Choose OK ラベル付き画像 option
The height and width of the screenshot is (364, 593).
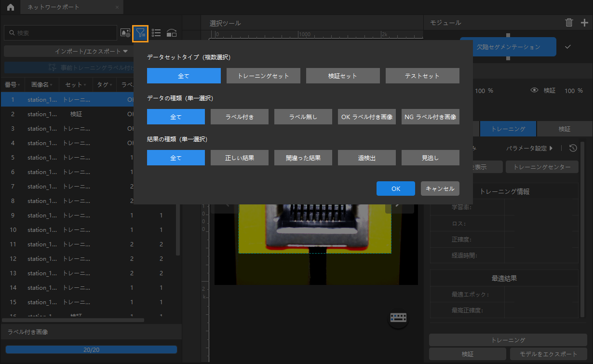click(x=367, y=117)
